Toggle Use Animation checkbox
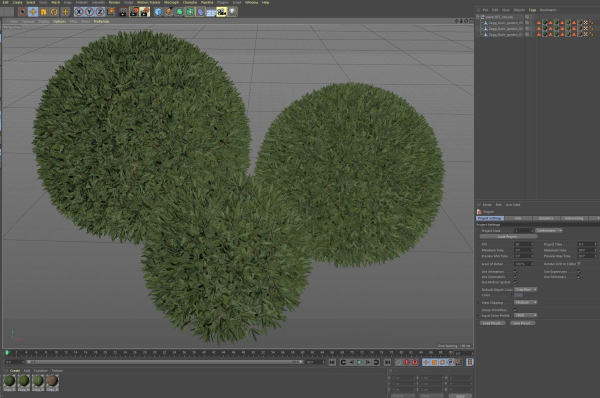 point(515,271)
